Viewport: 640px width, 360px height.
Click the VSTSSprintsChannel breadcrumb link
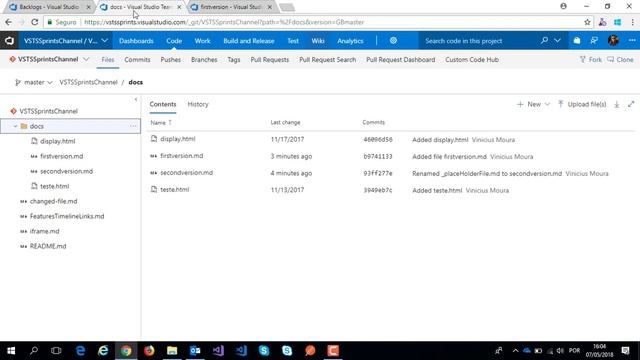(x=89, y=82)
